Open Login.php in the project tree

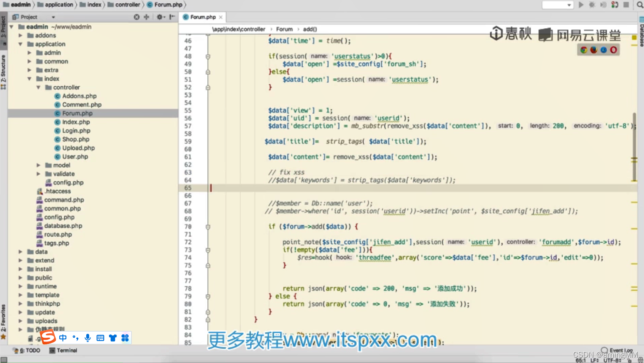coord(76,131)
